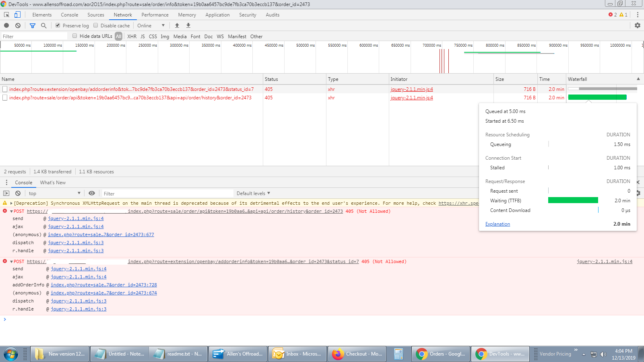Expand the Deprecation warning message
Viewport: 644px width, 362px height.
coord(11,203)
